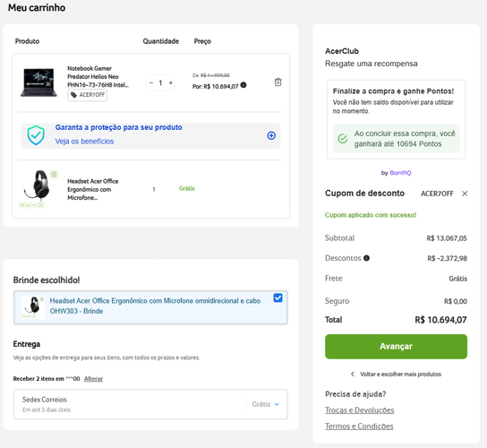Add product protection with the plus circle icon
The image size is (487, 448).
tap(271, 135)
